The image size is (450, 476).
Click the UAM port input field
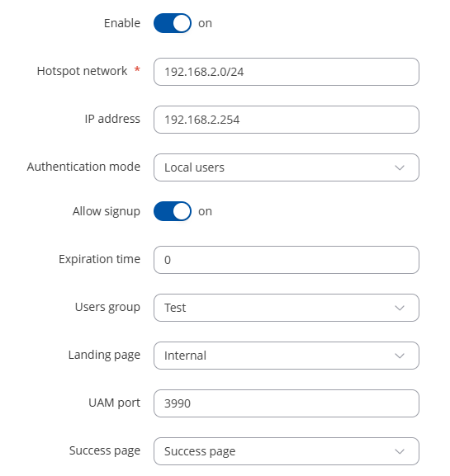pyautogui.click(x=287, y=403)
